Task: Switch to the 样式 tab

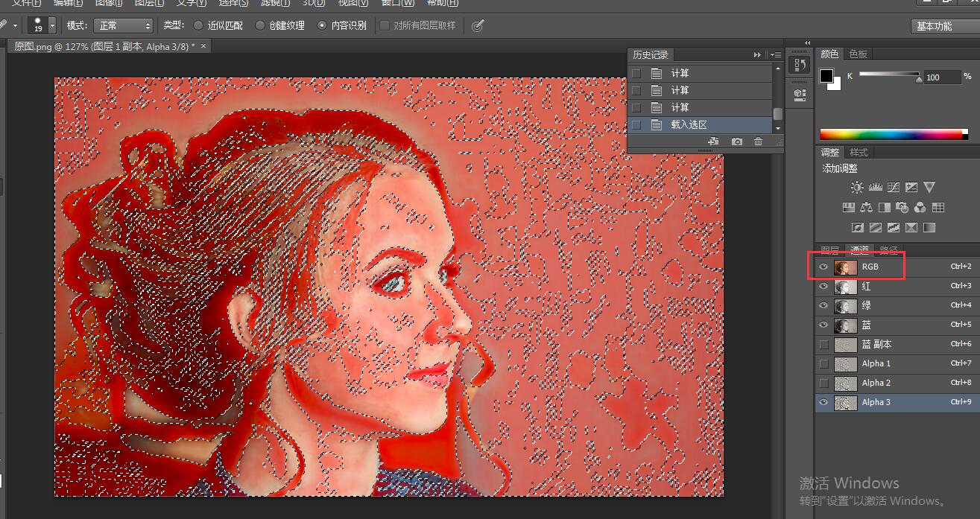Action: tap(859, 153)
